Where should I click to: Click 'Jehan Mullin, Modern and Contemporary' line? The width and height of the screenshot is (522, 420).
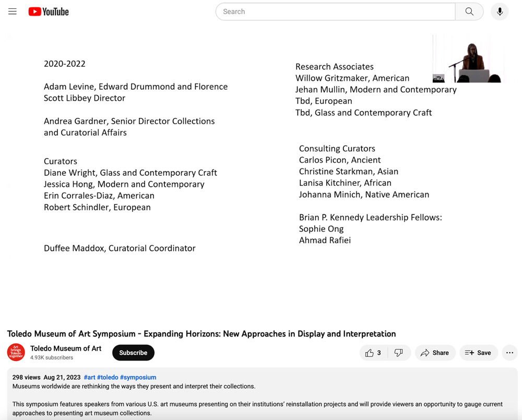pyautogui.click(x=376, y=90)
